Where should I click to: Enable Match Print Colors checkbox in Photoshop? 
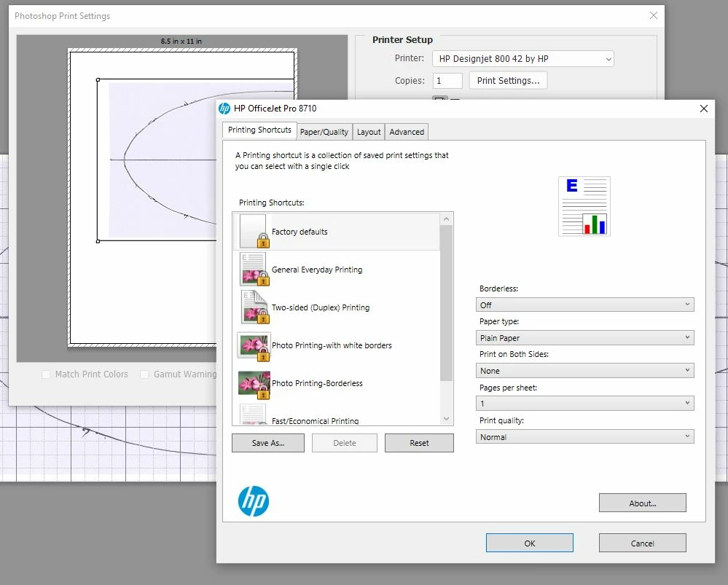tap(46, 374)
